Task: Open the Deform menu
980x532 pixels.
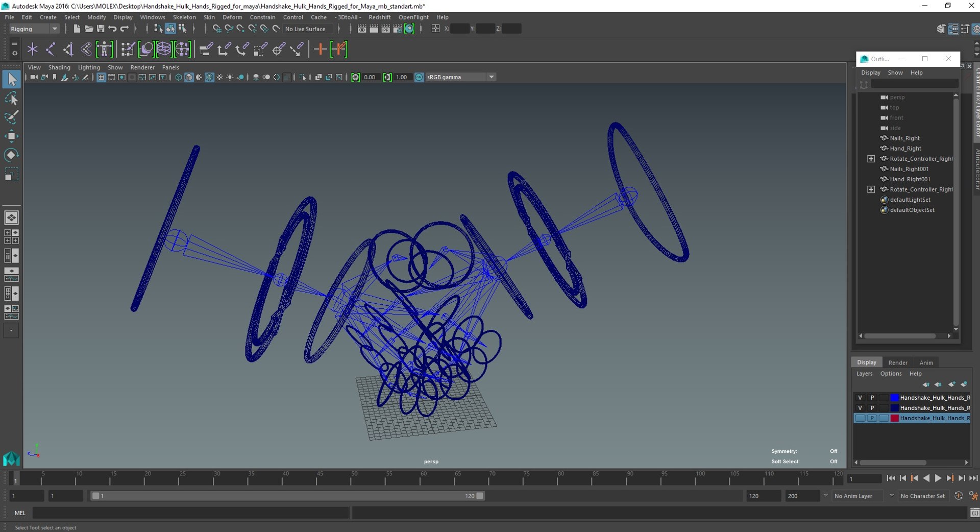Action: click(x=232, y=17)
